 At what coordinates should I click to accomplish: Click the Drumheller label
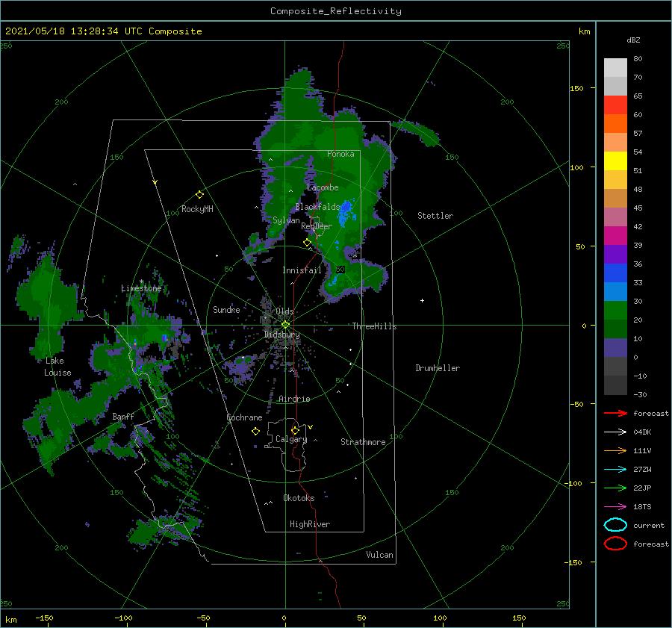pyautogui.click(x=438, y=368)
